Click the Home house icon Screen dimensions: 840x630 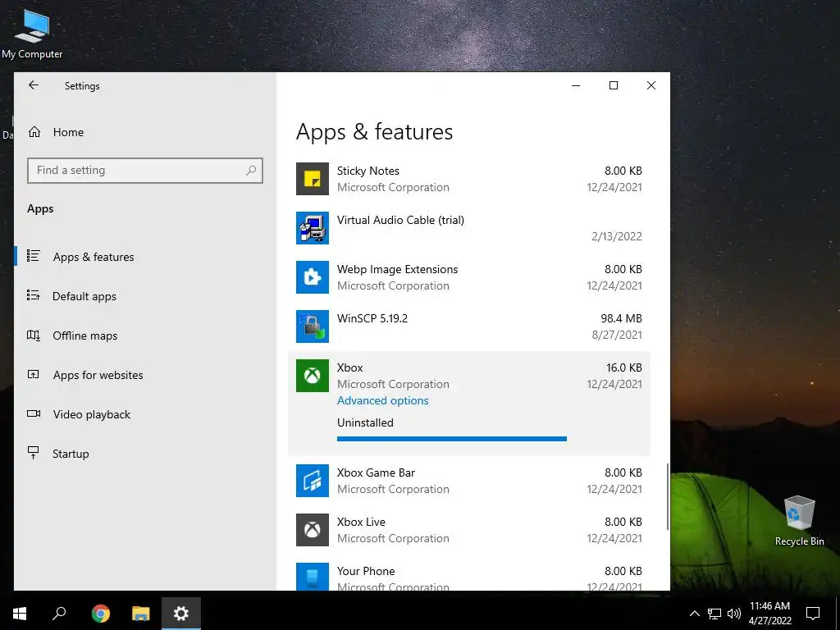pos(34,132)
